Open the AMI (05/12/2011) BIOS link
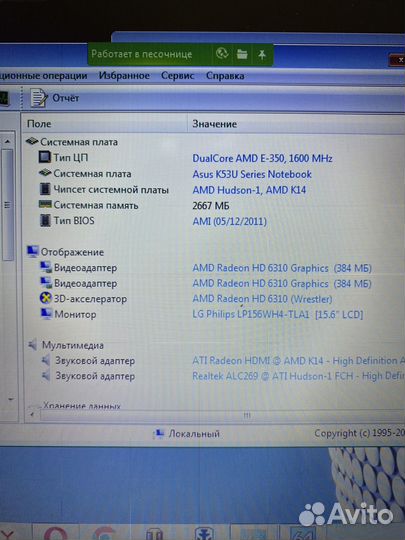This screenshot has height=540, width=405. pos(229,221)
